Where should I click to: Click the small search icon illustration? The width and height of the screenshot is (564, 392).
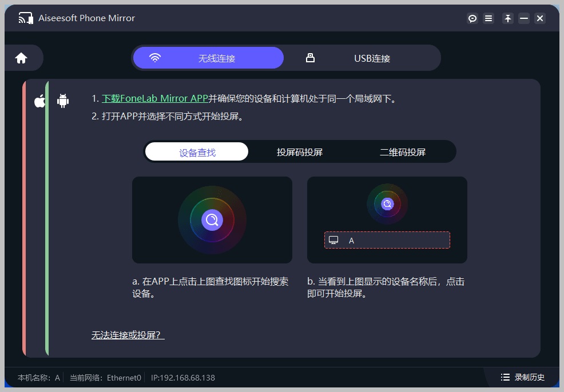pos(387,204)
